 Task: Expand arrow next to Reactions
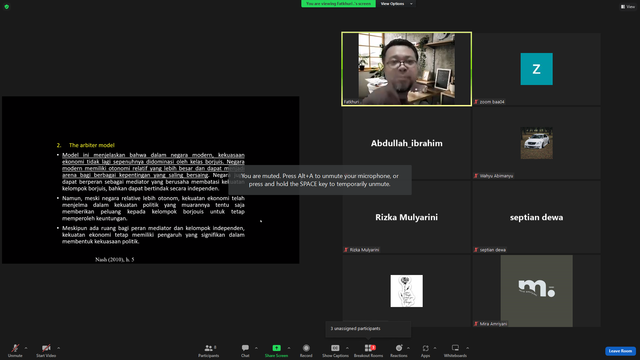[x=408, y=348]
